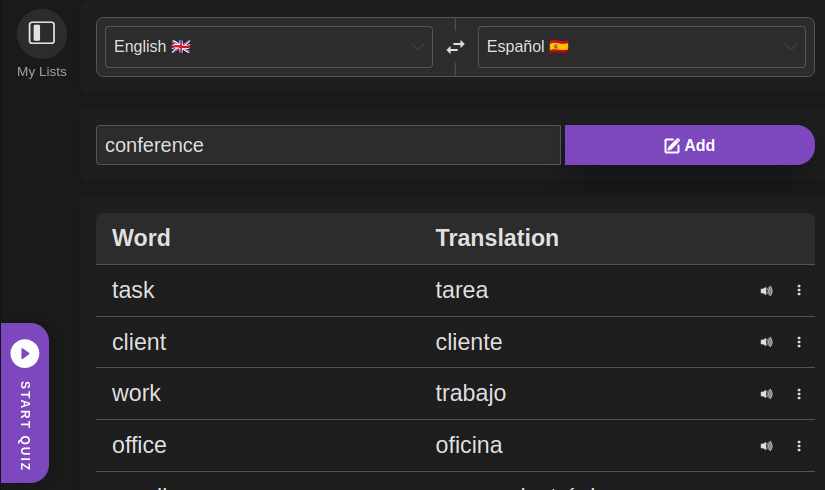Image resolution: width=825 pixels, height=490 pixels.
Task: Open options menu for office entry
Action: 798,446
